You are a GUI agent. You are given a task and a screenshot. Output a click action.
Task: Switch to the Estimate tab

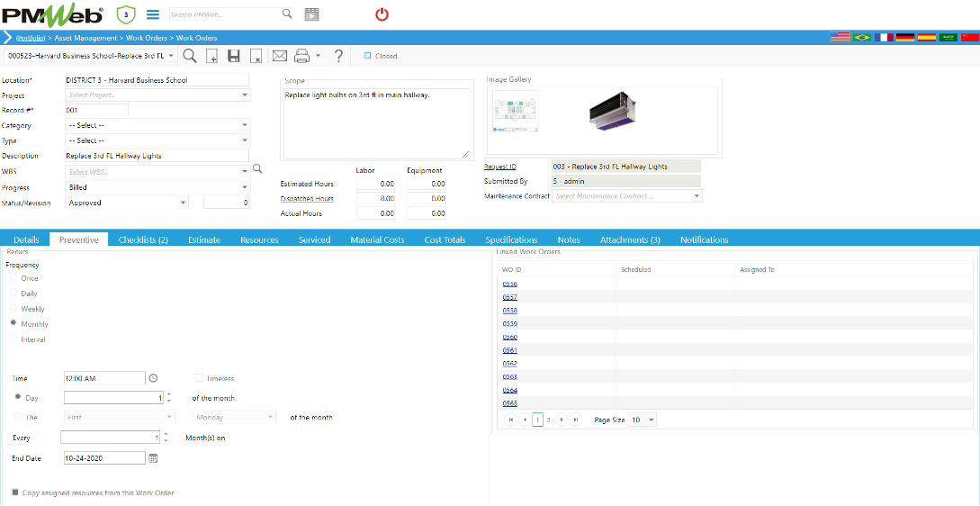[203, 239]
